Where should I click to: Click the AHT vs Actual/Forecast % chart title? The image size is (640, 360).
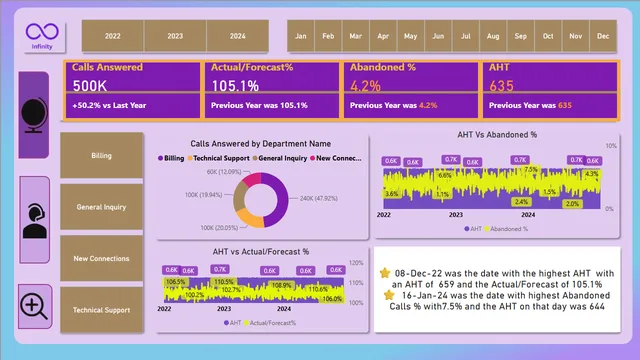tap(260, 252)
